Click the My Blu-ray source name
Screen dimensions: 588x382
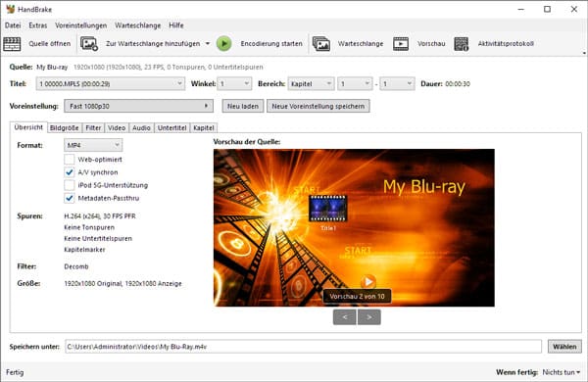click(x=52, y=68)
